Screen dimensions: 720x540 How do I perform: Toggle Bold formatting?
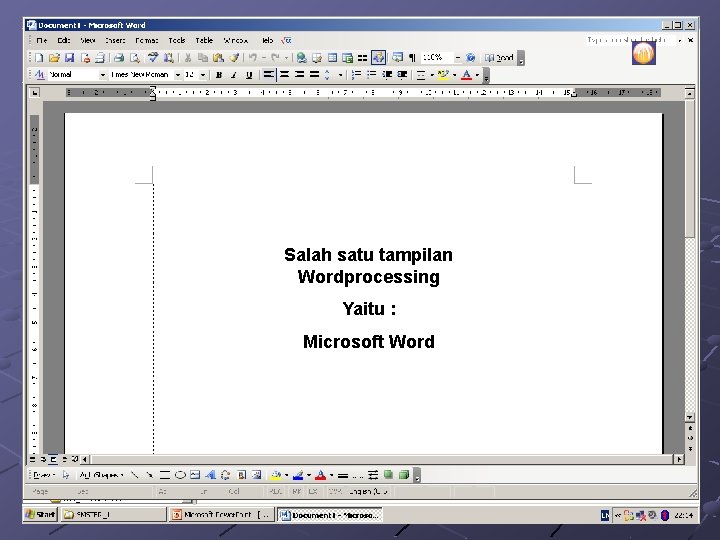(219, 74)
